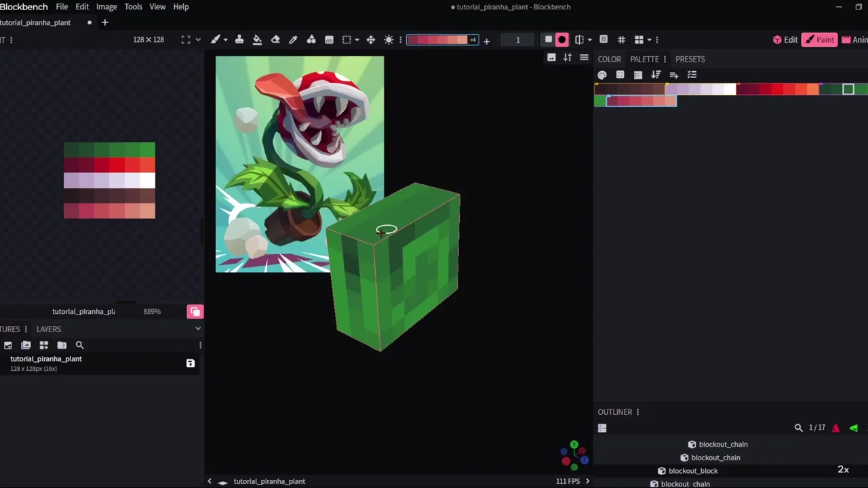Toggle the green Outliner filter arrow
Screen dimensions: 868x488
(854, 428)
